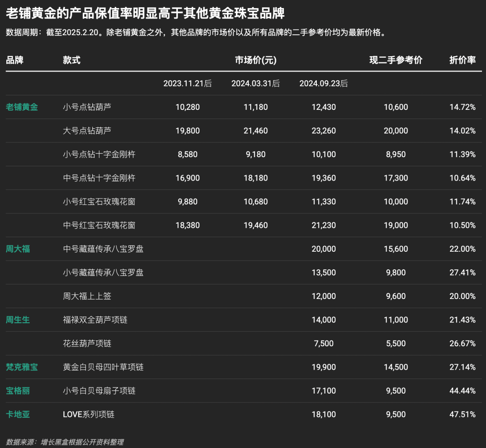Select the 小号藏蕴传承八宝罗盘 style name
This screenshot has height=448, width=486.
tap(103, 272)
